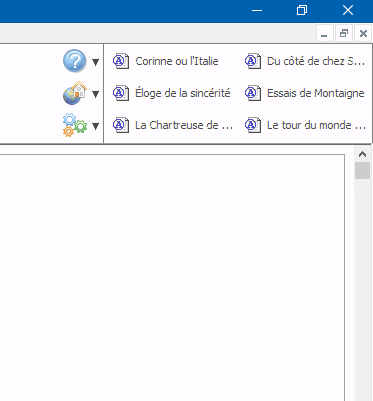Open Éloge de la sincérité entry
373x401 pixels.
coord(183,93)
